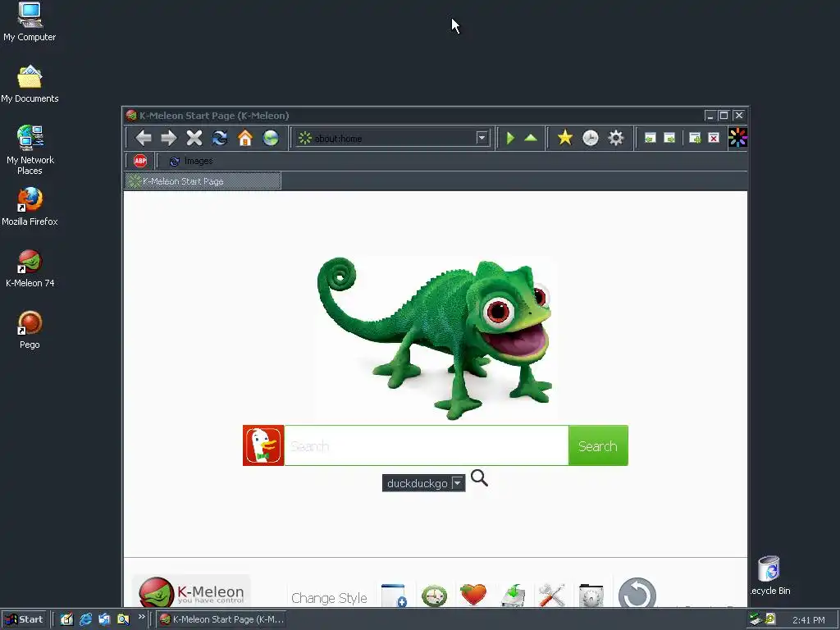This screenshot has width=840, height=630.
Task: Open a new tab icon
Action: pos(695,138)
